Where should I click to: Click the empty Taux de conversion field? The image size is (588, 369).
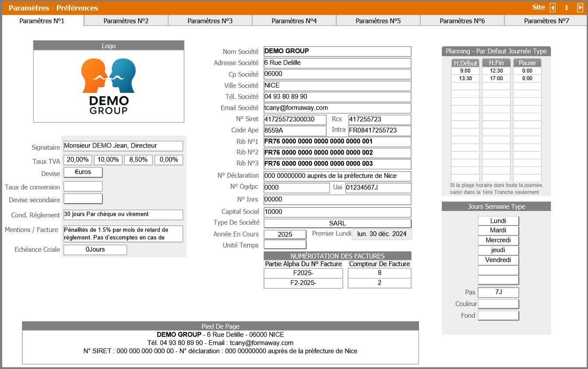click(83, 186)
